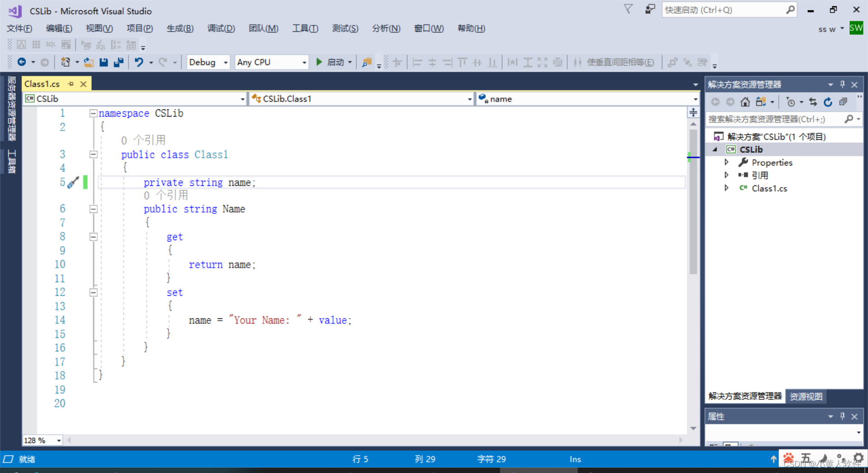Click the split editor icon above scrollbar
The height and width of the screenshot is (473, 868).
click(x=693, y=112)
